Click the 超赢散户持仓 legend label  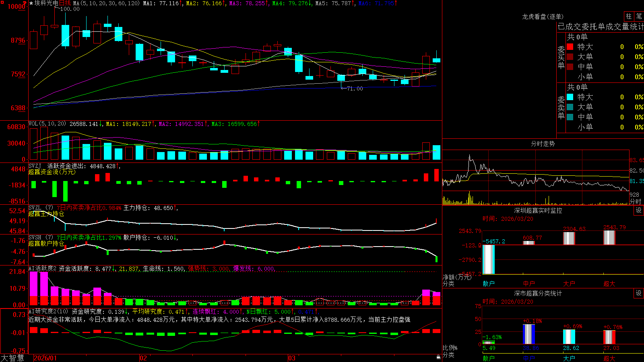(46, 243)
